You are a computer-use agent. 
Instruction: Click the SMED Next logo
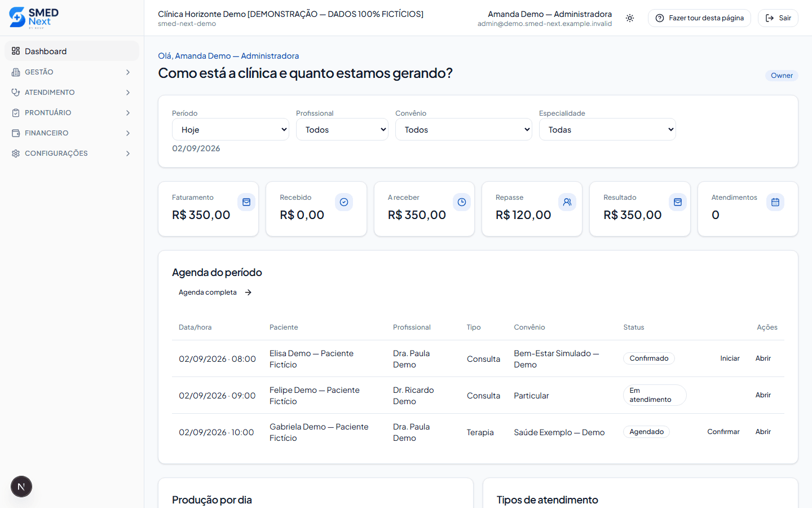34,17
